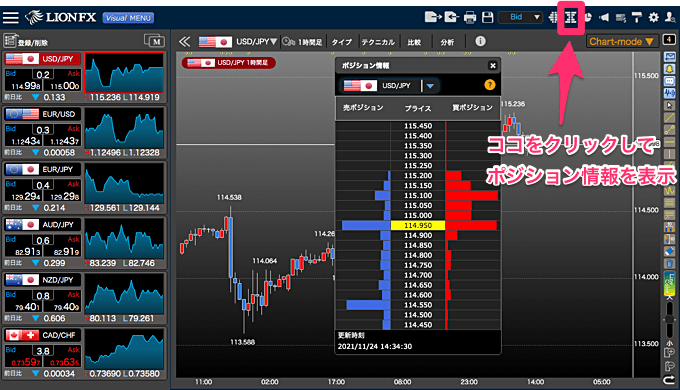The image size is (680, 390).
Task: Click the info circle icon in chart toolbar
Action: click(x=480, y=41)
